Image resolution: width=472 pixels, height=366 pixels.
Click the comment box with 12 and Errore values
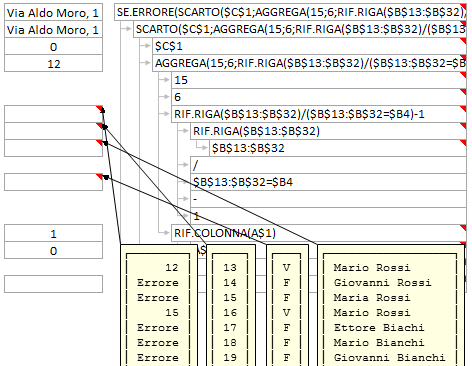pyautogui.click(x=159, y=305)
